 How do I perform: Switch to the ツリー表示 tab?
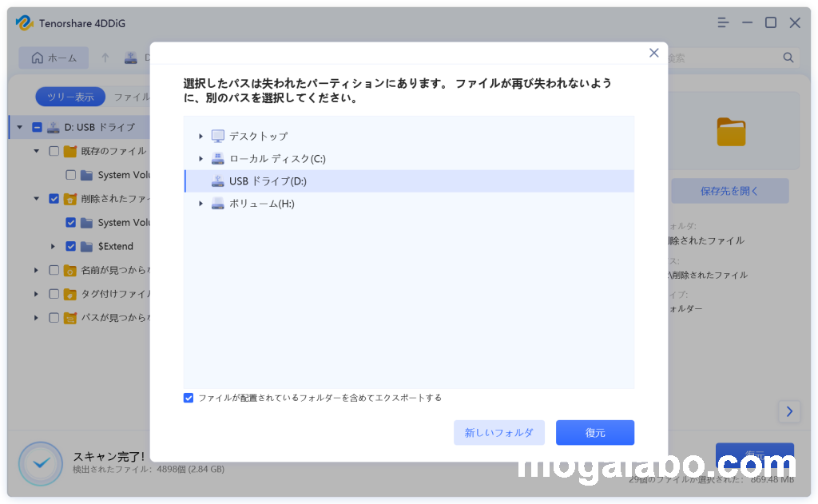click(70, 97)
